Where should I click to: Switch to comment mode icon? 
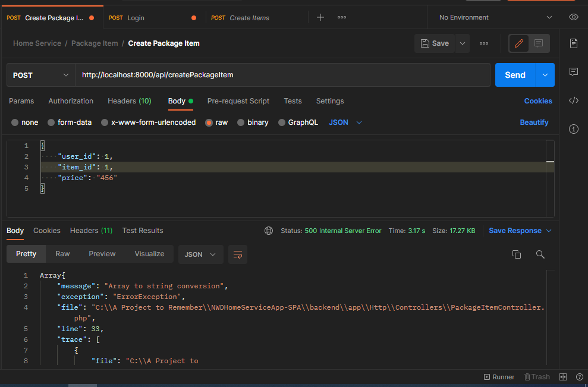tap(539, 43)
